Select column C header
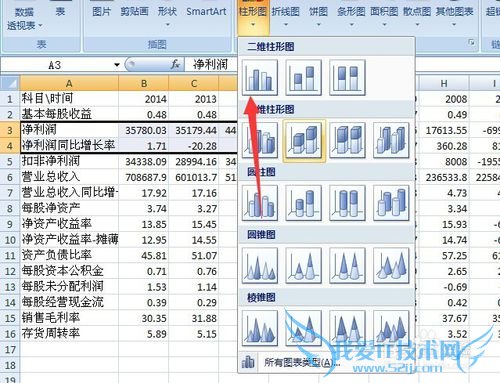 point(194,83)
